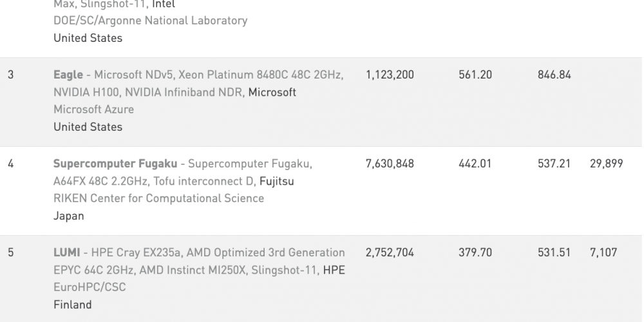This screenshot has height=322, width=644.
Task: Open the Eagle system link
Action: pyautogui.click(x=68, y=75)
